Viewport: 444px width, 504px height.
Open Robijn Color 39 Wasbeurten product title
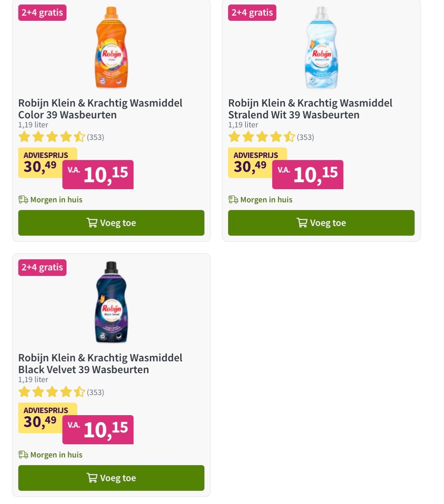tap(100, 109)
